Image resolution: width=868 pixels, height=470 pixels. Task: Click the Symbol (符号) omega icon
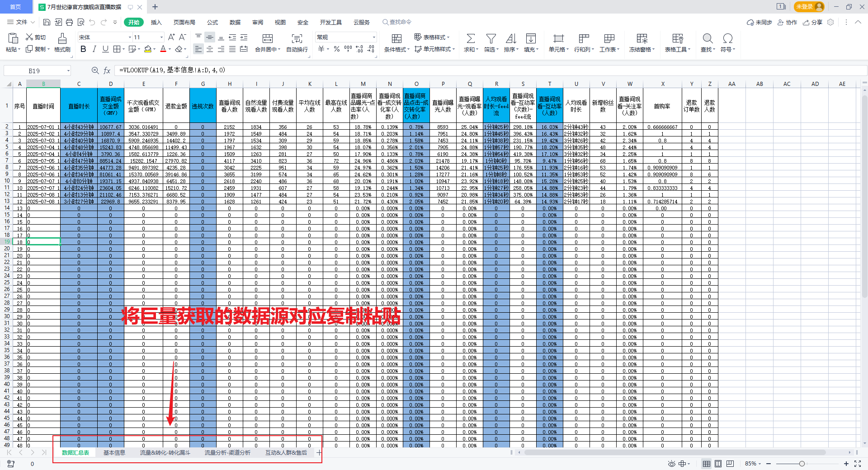[727, 39]
